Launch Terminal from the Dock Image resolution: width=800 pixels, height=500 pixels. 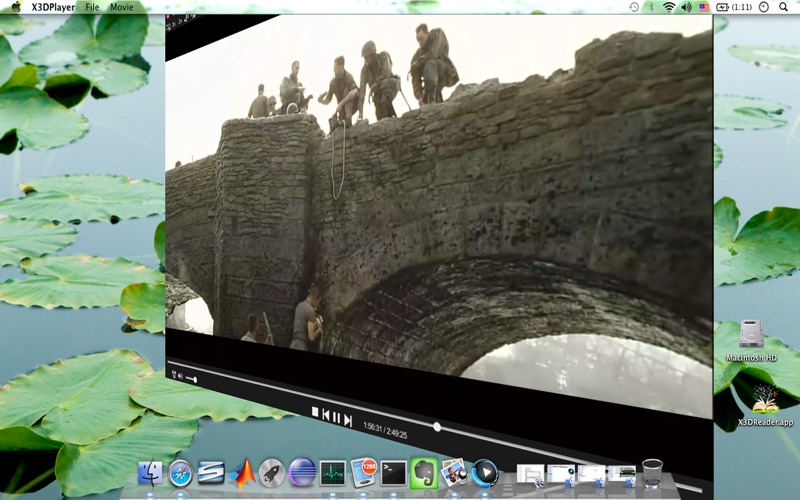394,473
